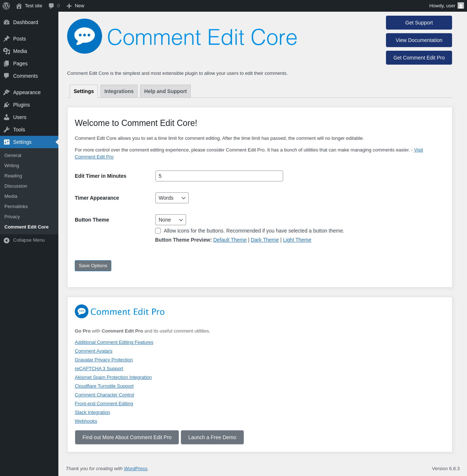This screenshot has width=467, height=476.
Task: Click the Tools wrench icon
Action: click(x=7, y=130)
